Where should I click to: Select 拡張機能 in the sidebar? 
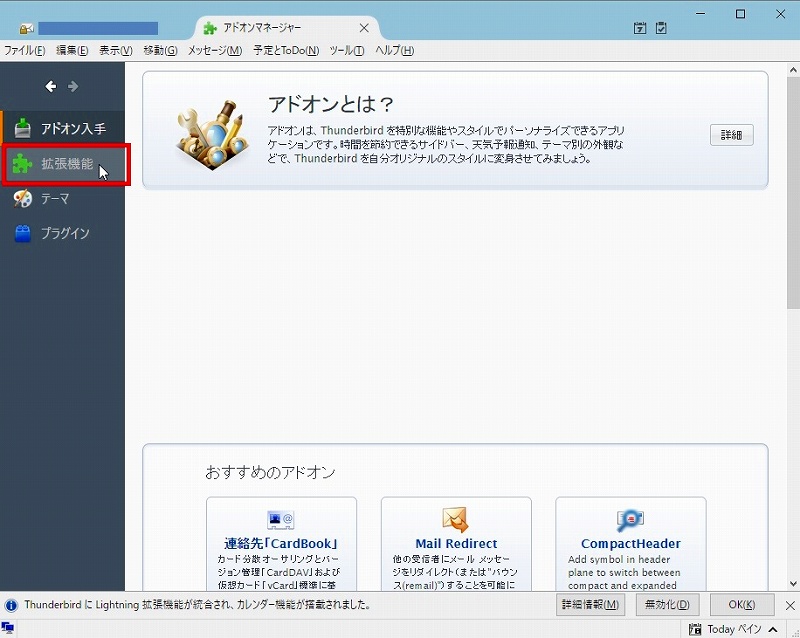tap(66, 164)
